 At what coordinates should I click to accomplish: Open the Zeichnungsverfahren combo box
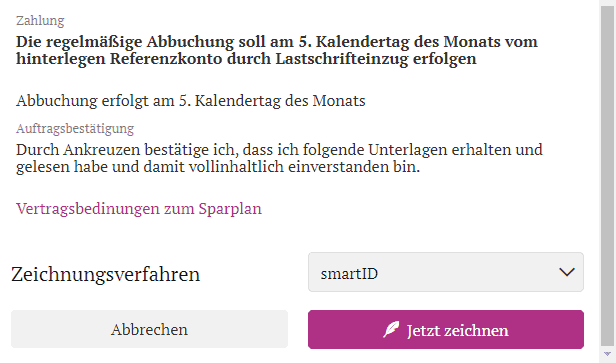446,272
